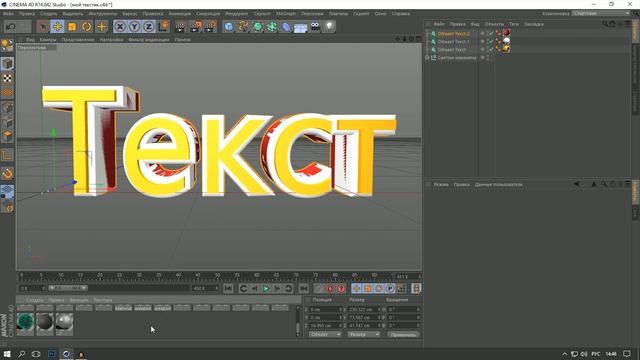Screen dimensions: 640x360
Task: Open the Файл menu in main menu bar
Action: (x=8, y=13)
